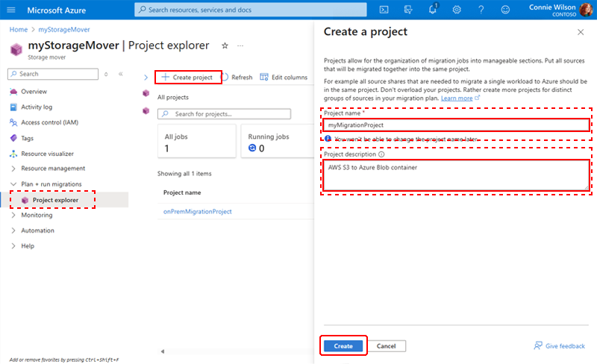Open portal settings gear icon
597x364 pixels.
pos(457,10)
